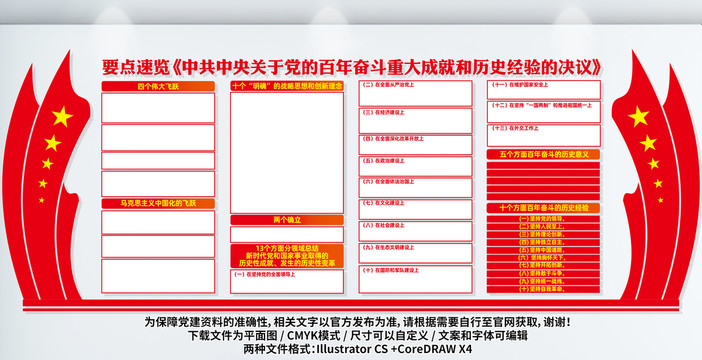Select the row (二)坚持人民至上

tap(544, 227)
